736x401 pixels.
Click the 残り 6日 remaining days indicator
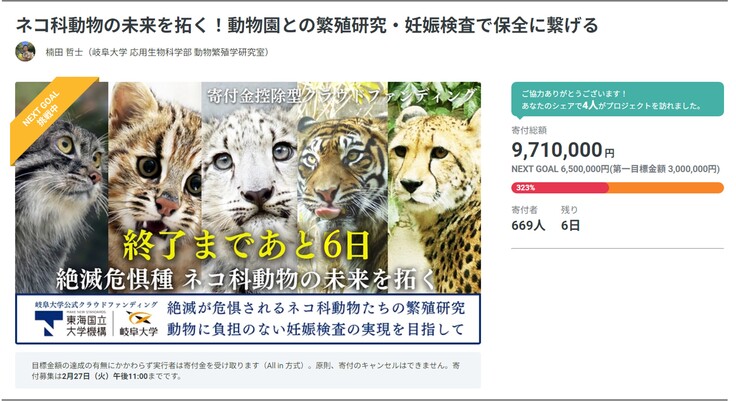[x=570, y=219]
